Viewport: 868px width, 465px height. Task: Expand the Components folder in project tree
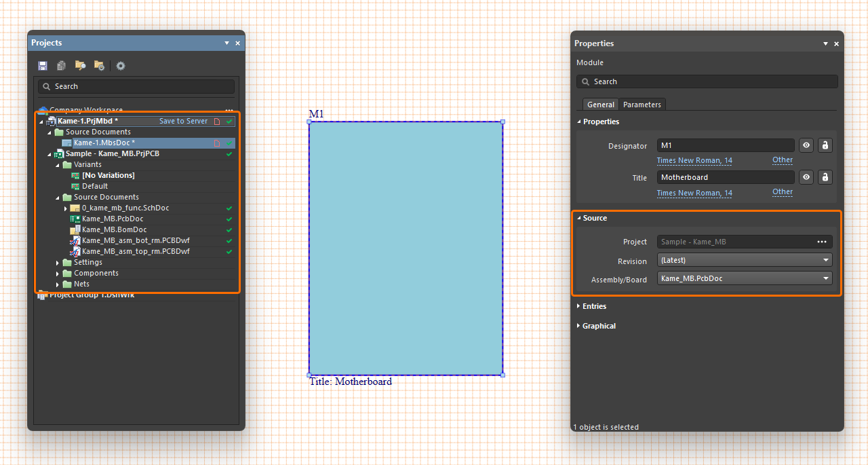coord(58,274)
